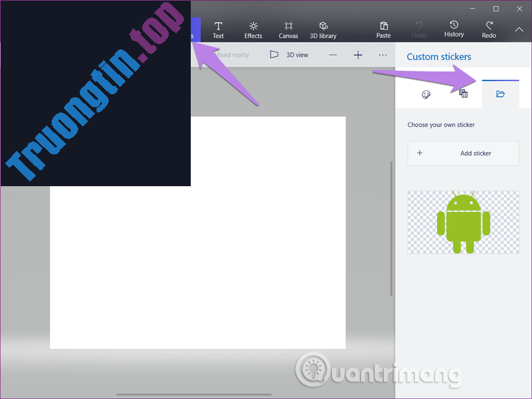Switch to the smiley stickers tab

tap(426, 94)
